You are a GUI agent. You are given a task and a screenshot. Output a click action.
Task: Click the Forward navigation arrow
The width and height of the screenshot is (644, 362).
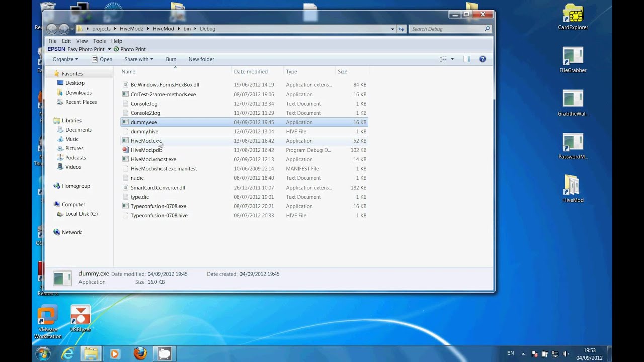click(x=64, y=29)
